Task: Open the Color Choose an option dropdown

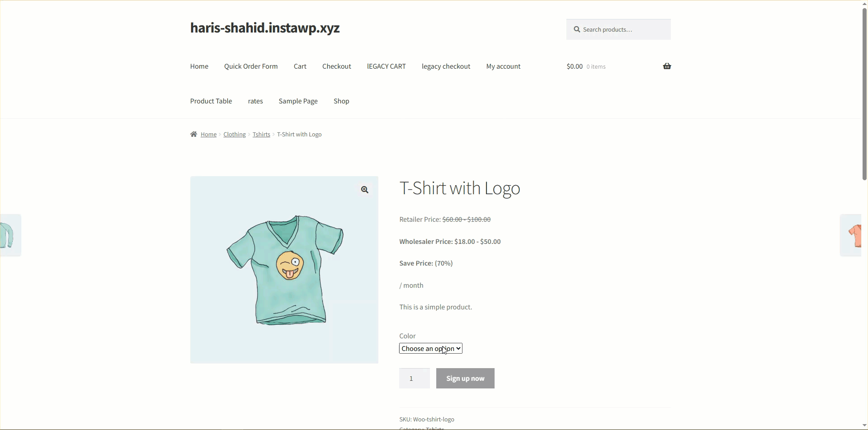Action: pyautogui.click(x=431, y=348)
